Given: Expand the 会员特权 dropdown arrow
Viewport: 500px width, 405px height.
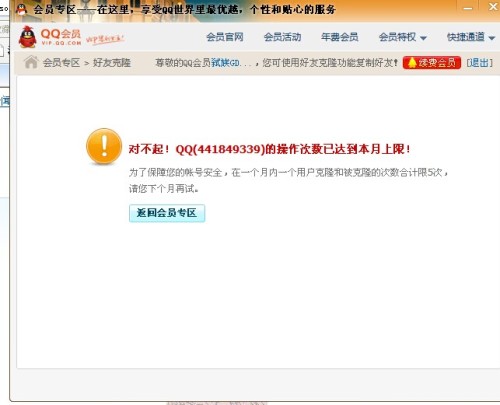Looking at the screenshot, I should (423, 38).
